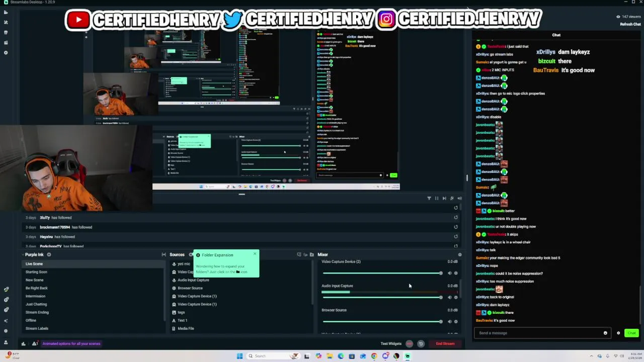
Task: Click the replay buffer icon near End Stream
Action: (x=421, y=344)
